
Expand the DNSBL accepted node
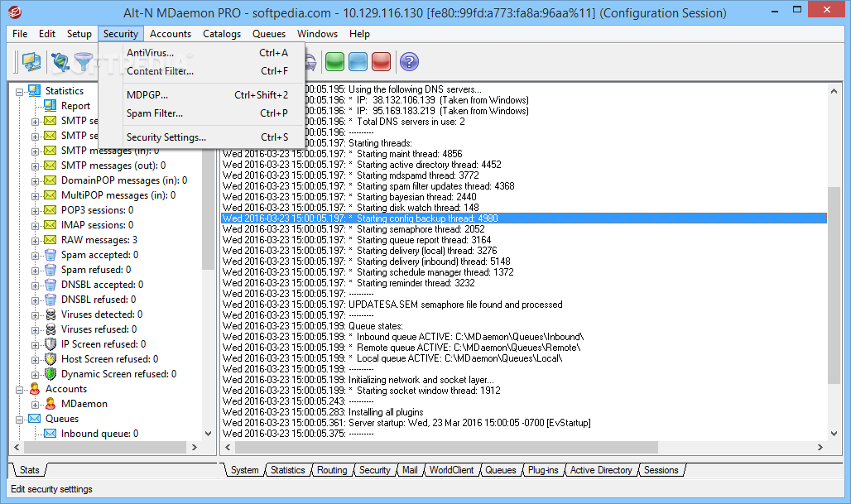(x=36, y=286)
